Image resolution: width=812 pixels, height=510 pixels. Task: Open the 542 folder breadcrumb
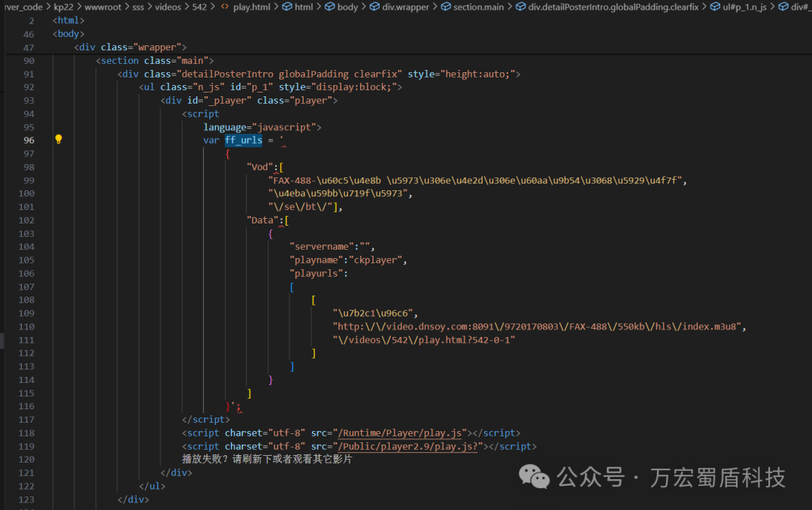coord(199,7)
